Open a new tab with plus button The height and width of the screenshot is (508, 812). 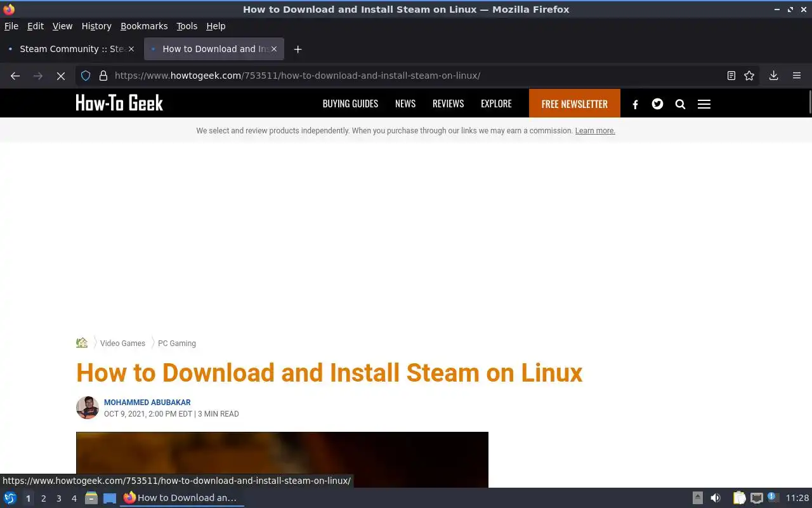(x=298, y=49)
